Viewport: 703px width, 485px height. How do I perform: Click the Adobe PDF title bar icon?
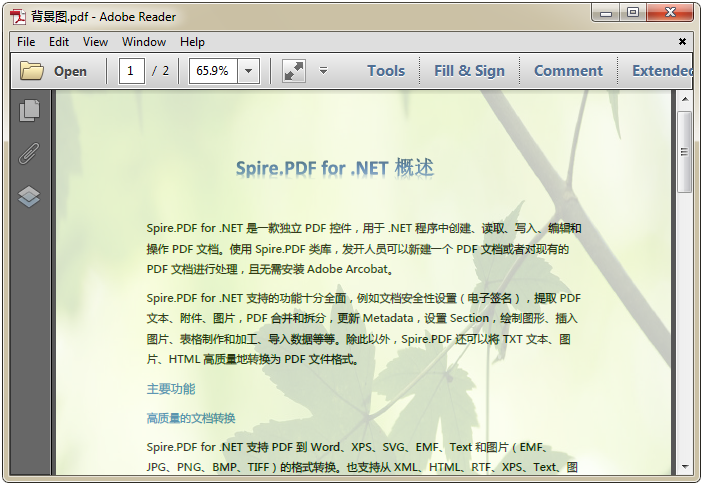pos(18,17)
